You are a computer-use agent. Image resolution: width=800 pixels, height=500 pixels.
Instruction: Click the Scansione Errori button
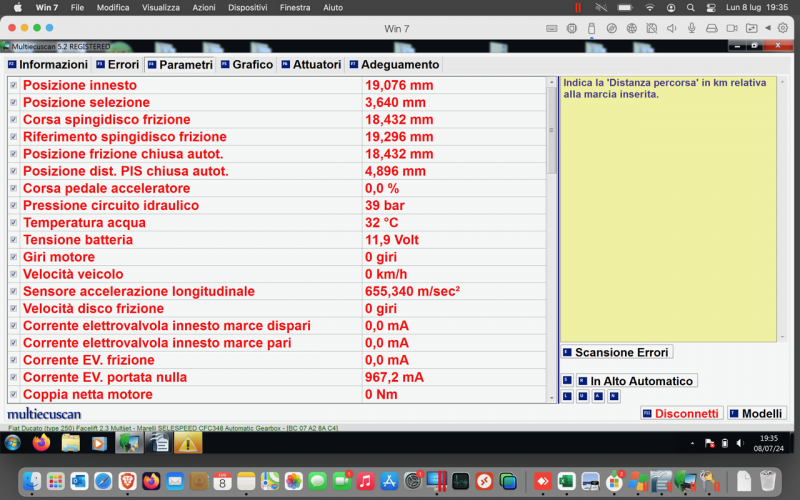click(616, 352)
